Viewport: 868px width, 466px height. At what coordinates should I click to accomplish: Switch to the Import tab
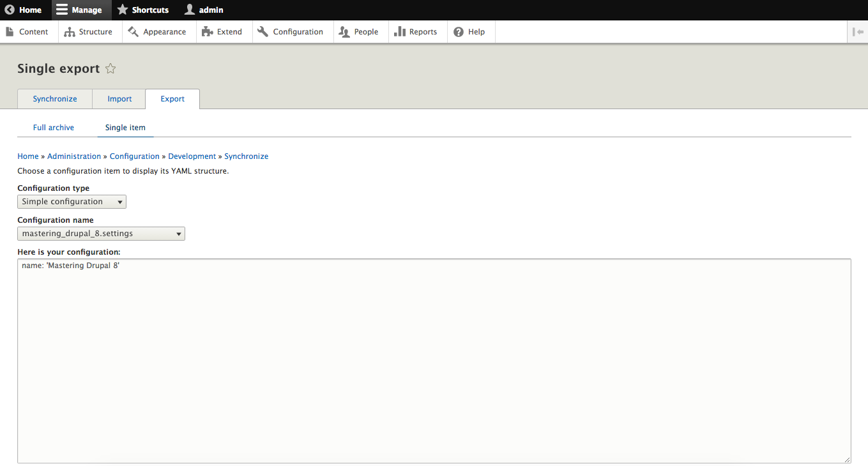[x=119, y=99]
